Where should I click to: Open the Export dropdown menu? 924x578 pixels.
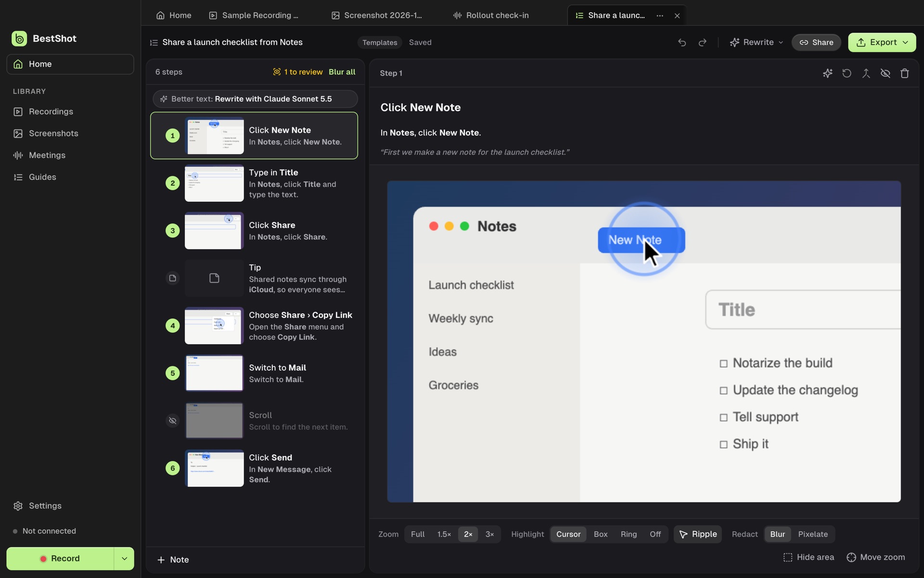(882, 42)
